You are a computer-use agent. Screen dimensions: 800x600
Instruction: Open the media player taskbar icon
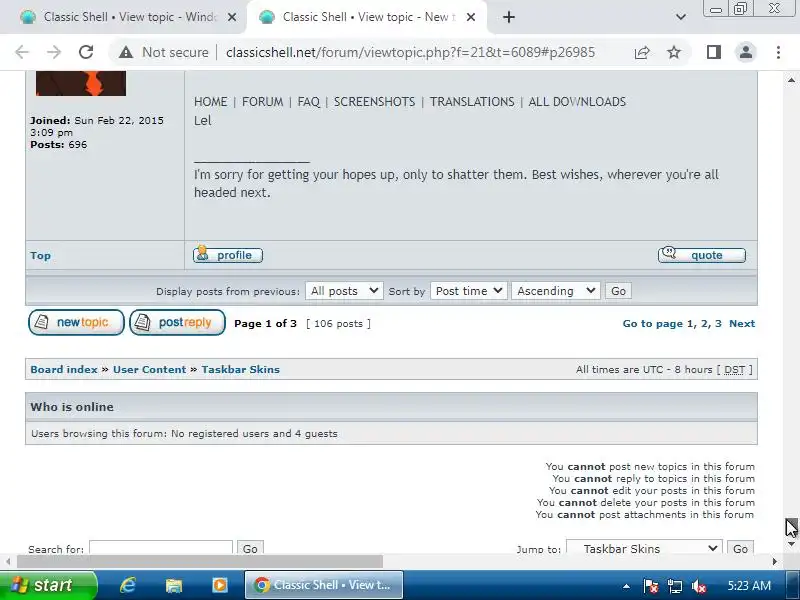pos(220,585)
